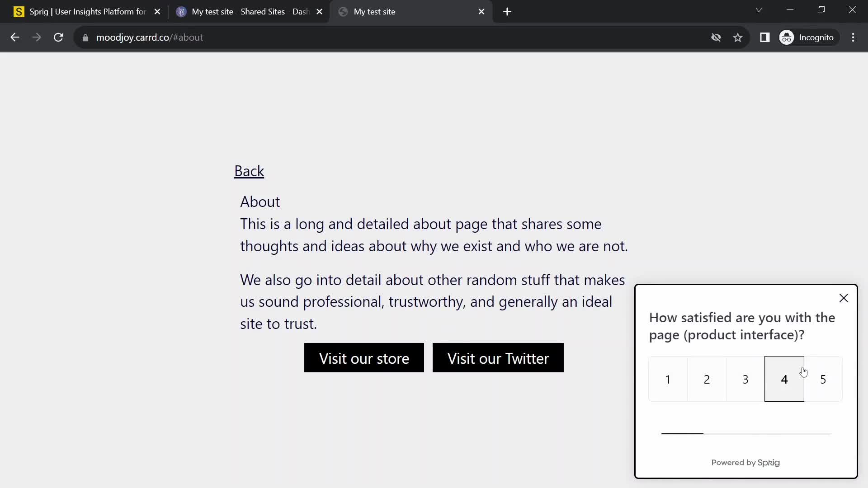Screen dimensions: 868x488
Task: Click the eye tracking-protection icon in address bar
Action: 716,38
